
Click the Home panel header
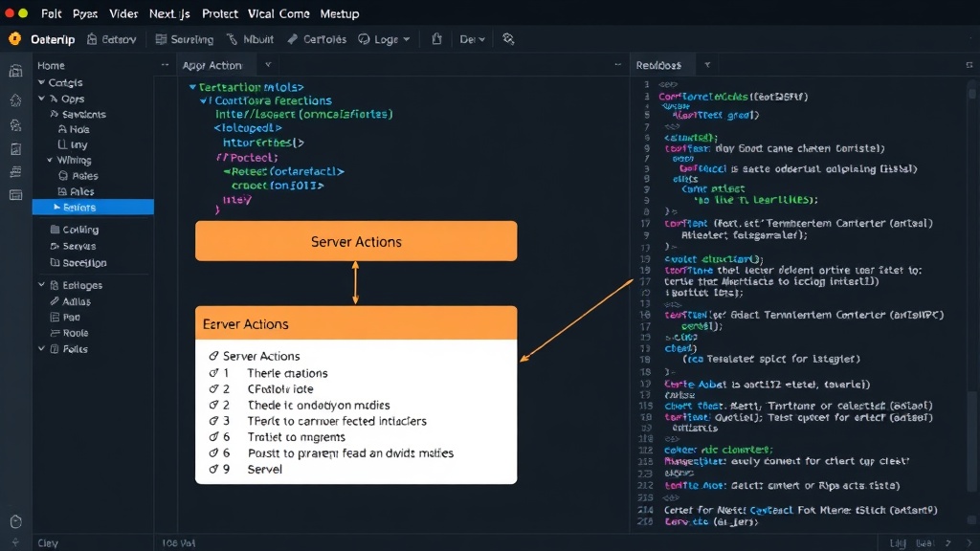(51, 66)
